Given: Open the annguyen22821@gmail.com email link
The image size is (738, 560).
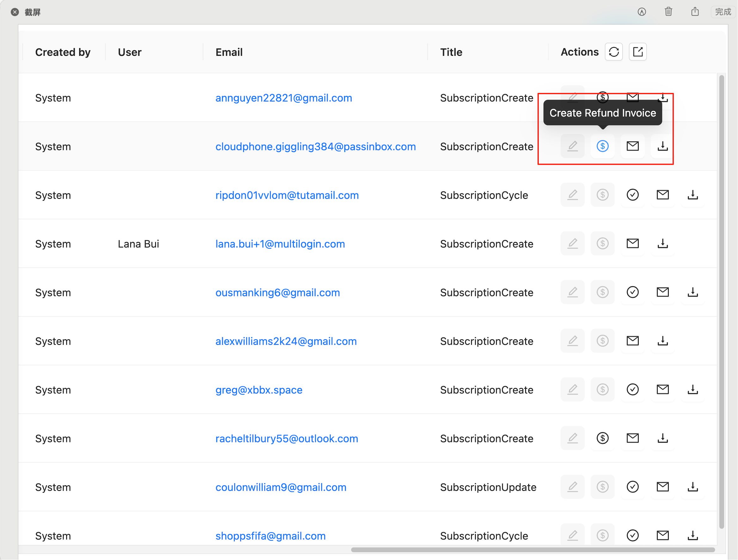Looking at the screenshot, I should tap(284, 98).
